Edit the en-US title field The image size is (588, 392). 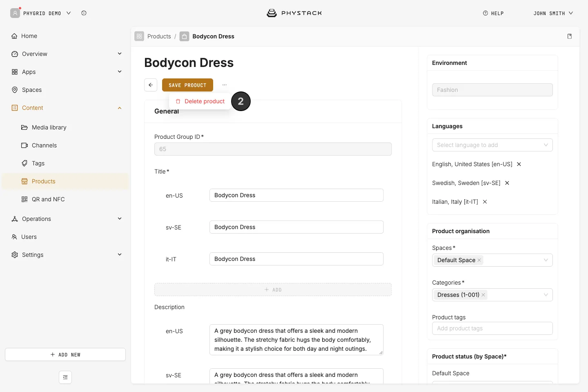(296, 195)
